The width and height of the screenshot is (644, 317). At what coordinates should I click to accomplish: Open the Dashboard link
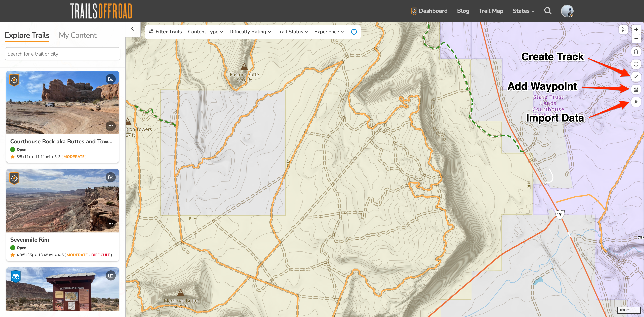point(429,11)
